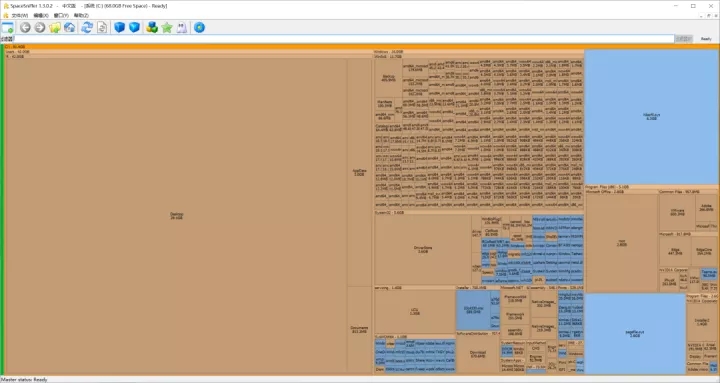
Task: Click the Home view icon
Action: (x=69, y=28)
